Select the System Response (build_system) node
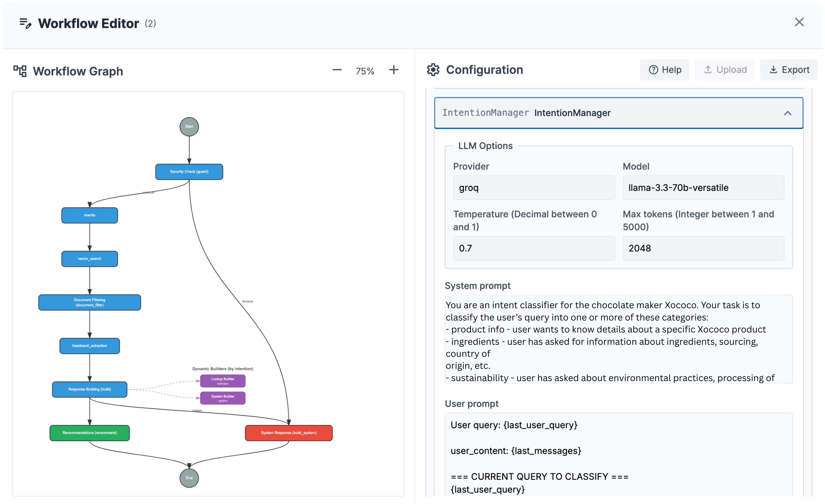825x504 pixels. [288, 433]
